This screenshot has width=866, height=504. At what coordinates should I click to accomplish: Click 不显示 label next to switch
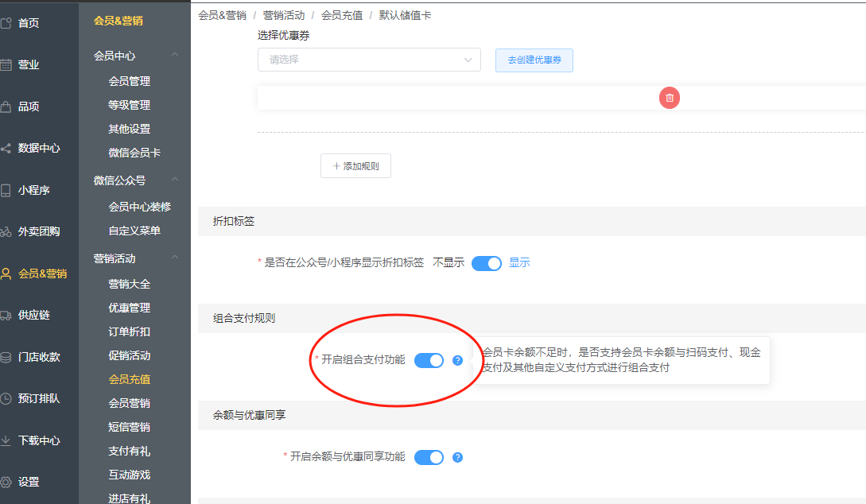(449, 263)
